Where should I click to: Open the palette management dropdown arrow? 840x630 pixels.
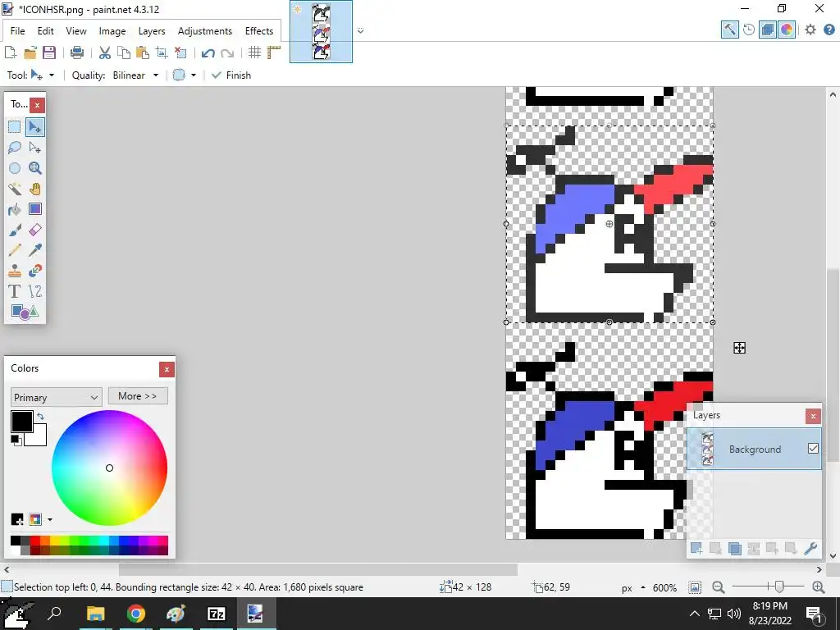coord(50,519)
